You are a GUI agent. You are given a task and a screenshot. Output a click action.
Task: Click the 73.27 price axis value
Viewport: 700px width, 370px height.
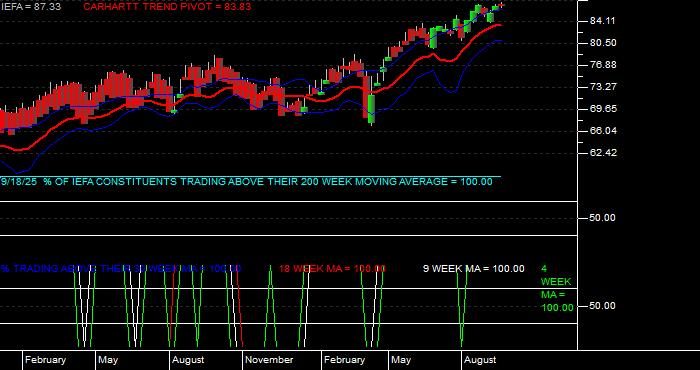(603, 87)
